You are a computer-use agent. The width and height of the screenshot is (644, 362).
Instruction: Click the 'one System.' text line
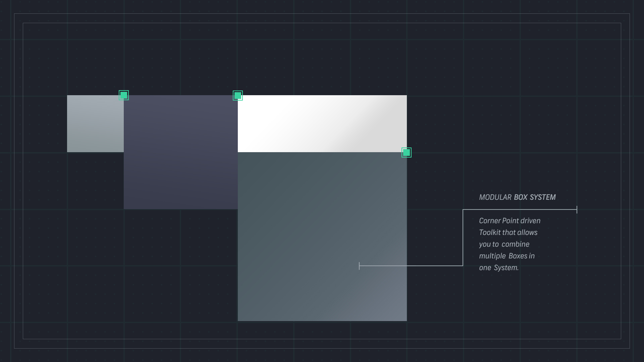click(x=499, y=268)
